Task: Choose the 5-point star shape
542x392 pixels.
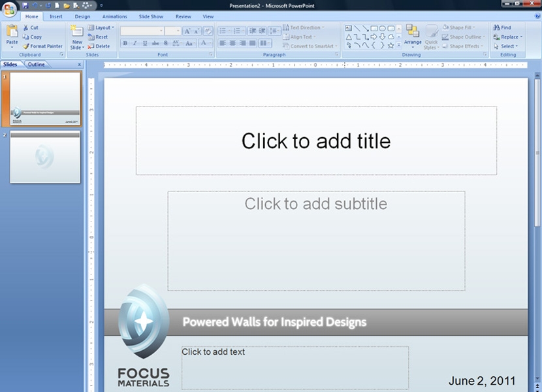Action: [x=391, y=45]
